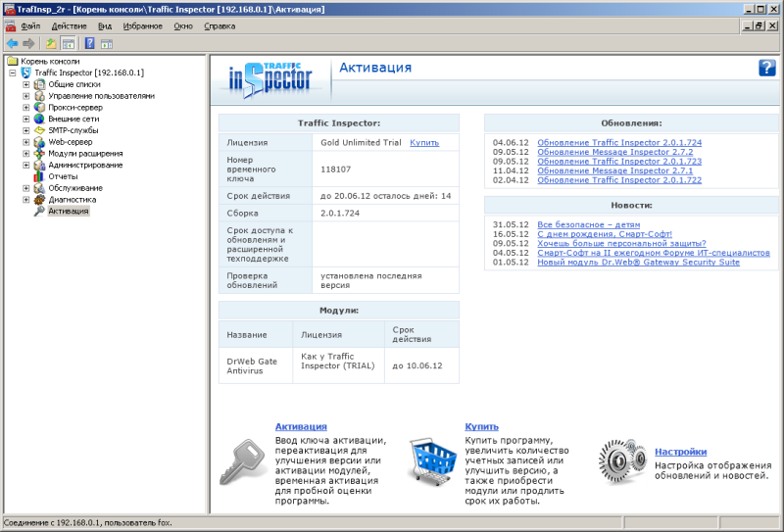The image size is (784, 532).
Task: Open the Действие menu
Action: tap(69, 26)
